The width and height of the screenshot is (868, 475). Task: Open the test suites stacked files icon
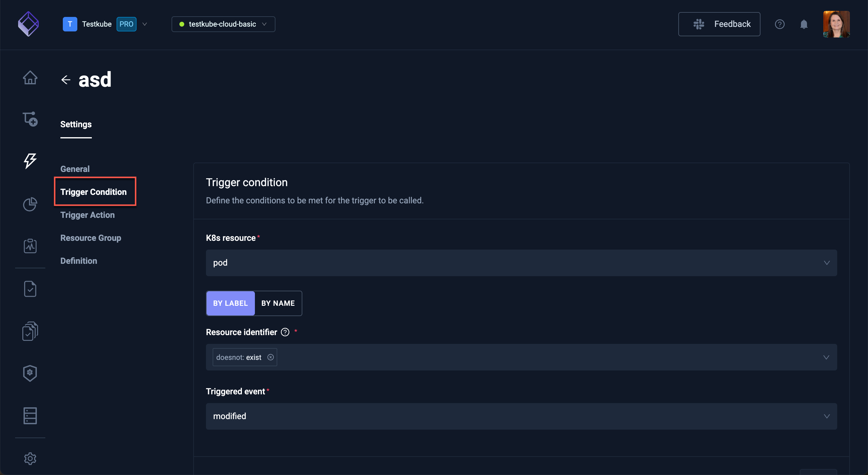pyautogui.click(x=30, y=331)
